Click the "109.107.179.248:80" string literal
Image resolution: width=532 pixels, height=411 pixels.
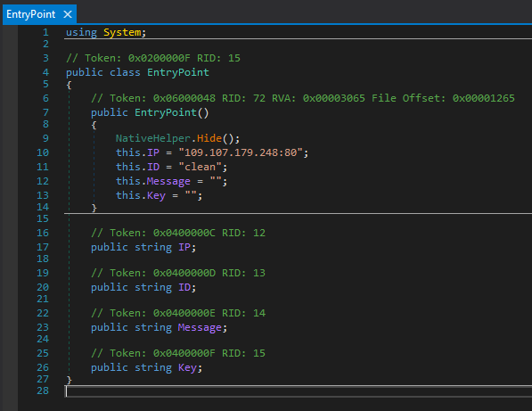(241, 152)
